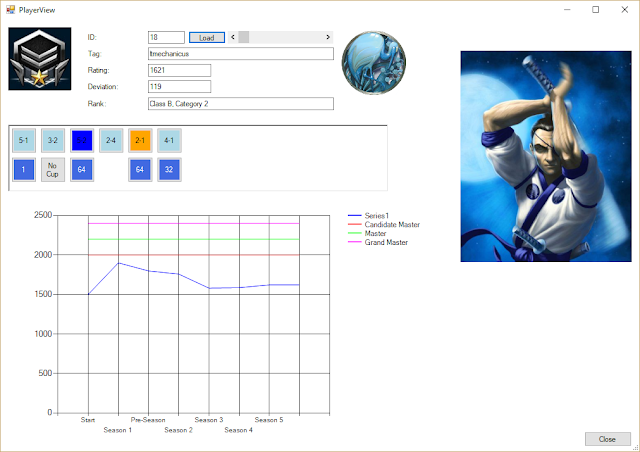Click the Load button
The height and width of the screenshot is (452, 640).
pos(207,38)
